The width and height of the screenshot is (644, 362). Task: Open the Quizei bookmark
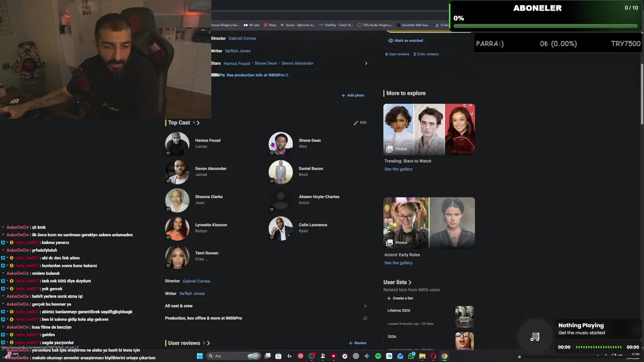(x=297, y=25)
